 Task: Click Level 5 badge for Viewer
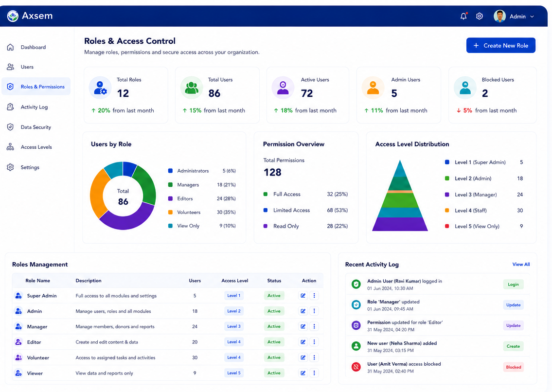[x=234, y=373]
